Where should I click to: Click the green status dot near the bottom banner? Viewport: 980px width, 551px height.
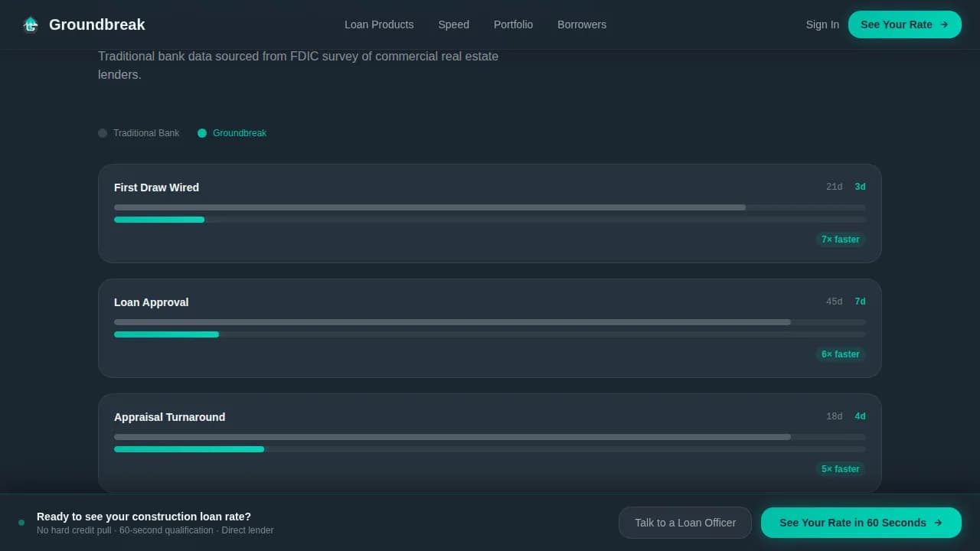point(21,521)
